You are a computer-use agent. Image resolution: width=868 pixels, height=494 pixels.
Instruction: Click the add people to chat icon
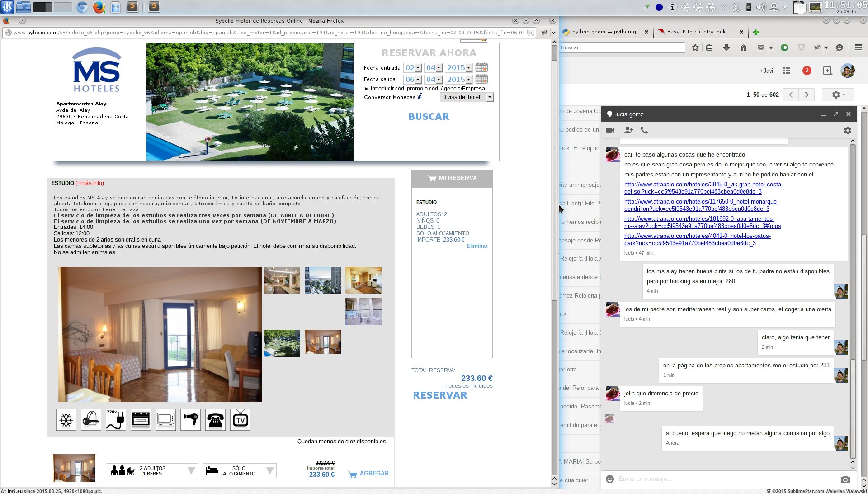pos(628,130)
